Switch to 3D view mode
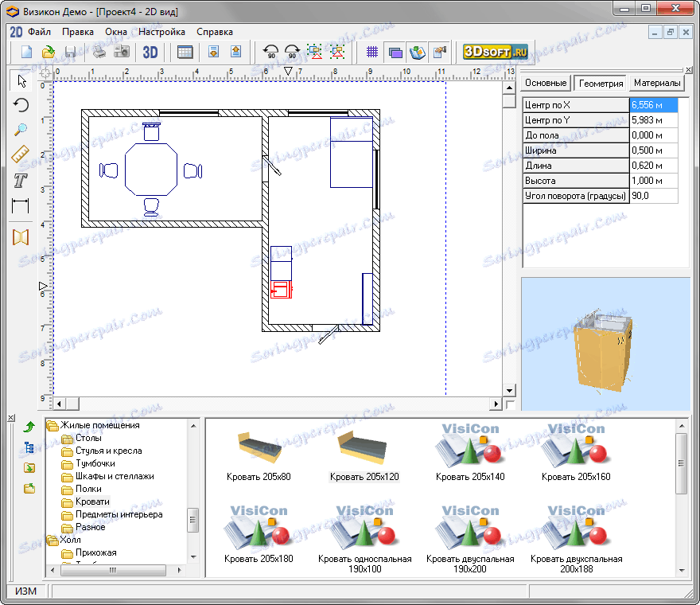Screen dimensions: 700x605 [150, 53]
